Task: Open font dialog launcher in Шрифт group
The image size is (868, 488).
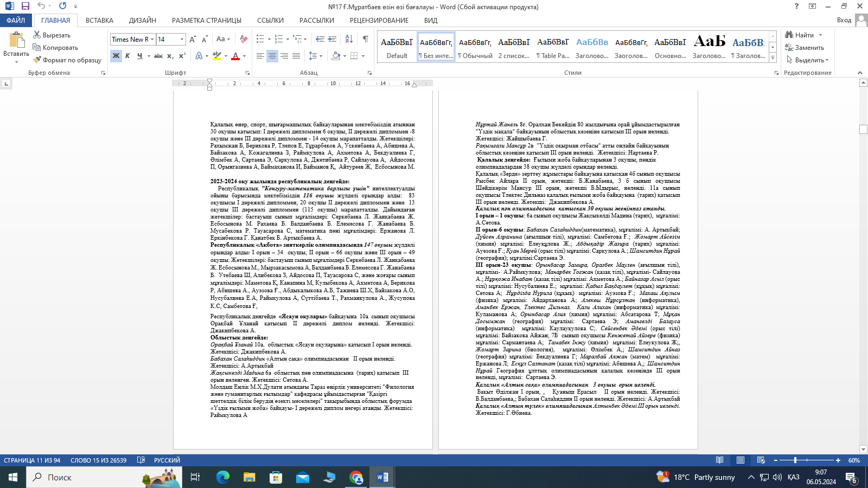Action: pyautogui.click(x=248, y=73)
